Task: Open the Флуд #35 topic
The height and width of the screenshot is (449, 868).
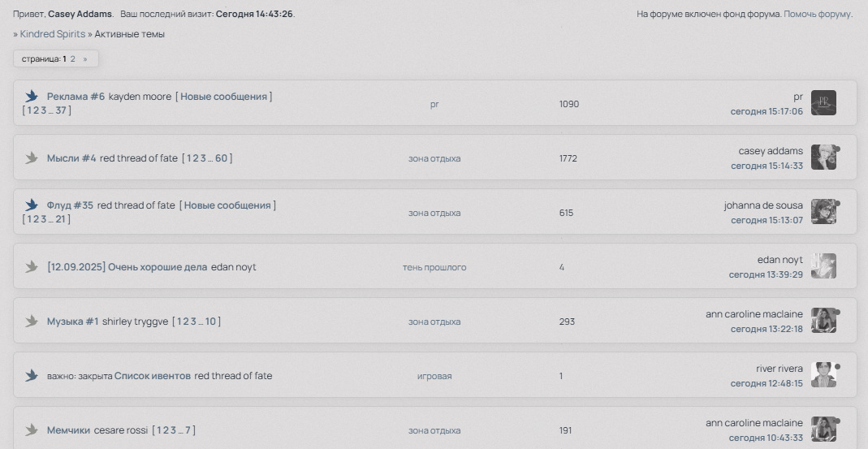Action: click(x=70, y=205)
